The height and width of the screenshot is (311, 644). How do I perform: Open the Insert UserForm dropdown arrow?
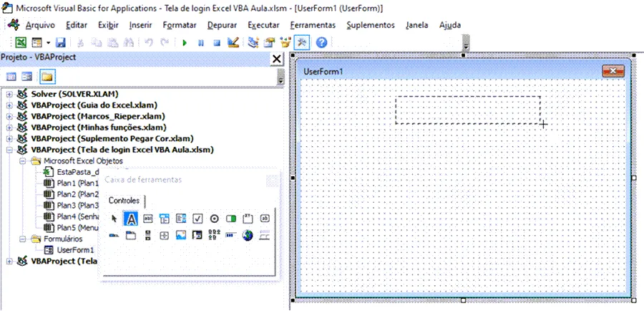click(x=48, y=42)
